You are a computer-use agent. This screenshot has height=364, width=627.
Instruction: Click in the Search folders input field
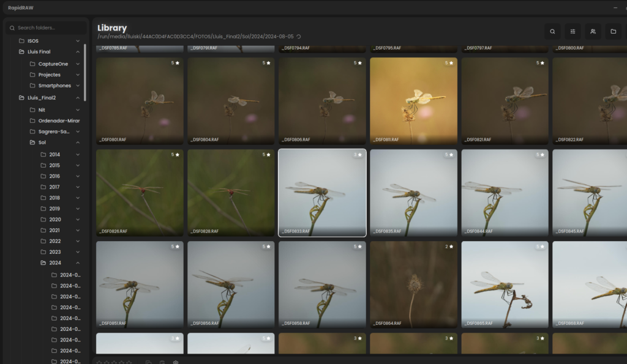pyautogui.click(x=47, y=28)
